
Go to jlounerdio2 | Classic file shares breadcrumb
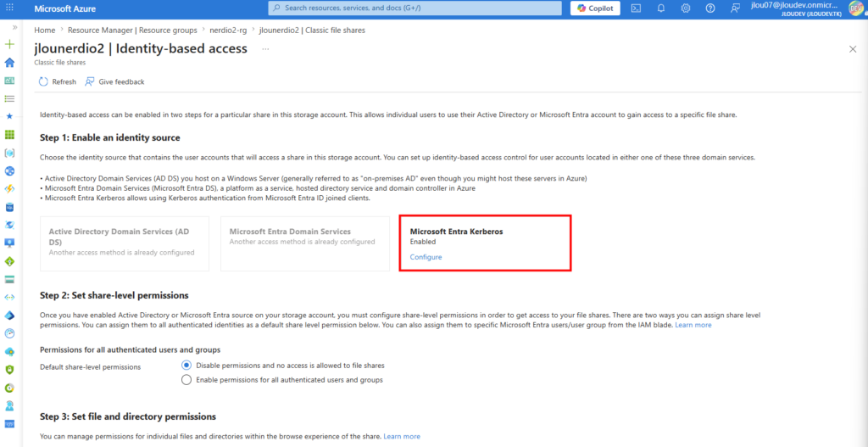point(312,30)
